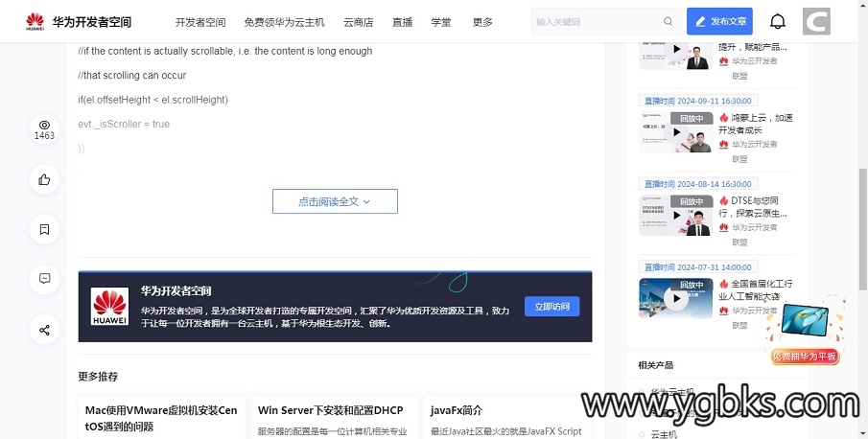The height and width of the screenshot is (439, 868).
Task: Like the article with thumbs-up icon
Action: click(44, 179)
